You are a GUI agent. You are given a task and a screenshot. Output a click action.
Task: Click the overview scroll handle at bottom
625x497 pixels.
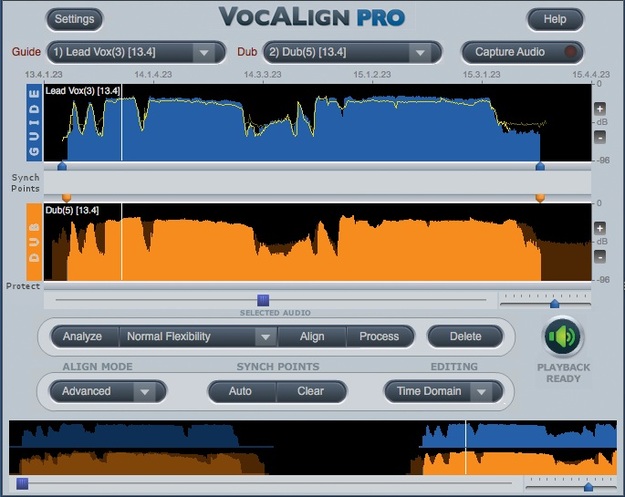pos(22,484)
